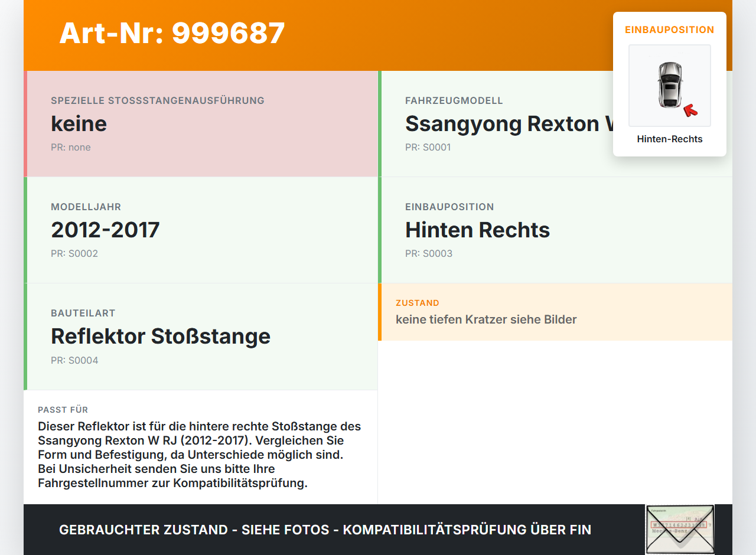Screen dimensions: 756x555
Task: Select the Art-Nr: 999687 heading
Action: click(172, 33)
